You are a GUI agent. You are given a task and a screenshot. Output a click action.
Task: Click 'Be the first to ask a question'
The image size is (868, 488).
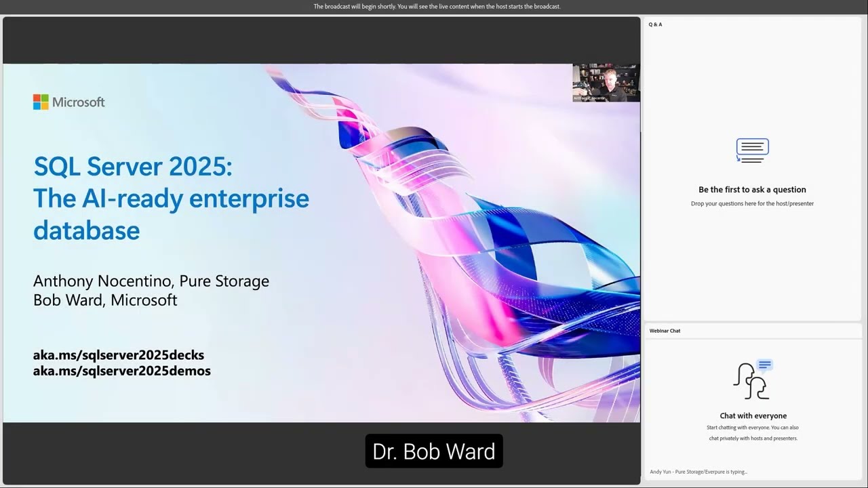752,190
